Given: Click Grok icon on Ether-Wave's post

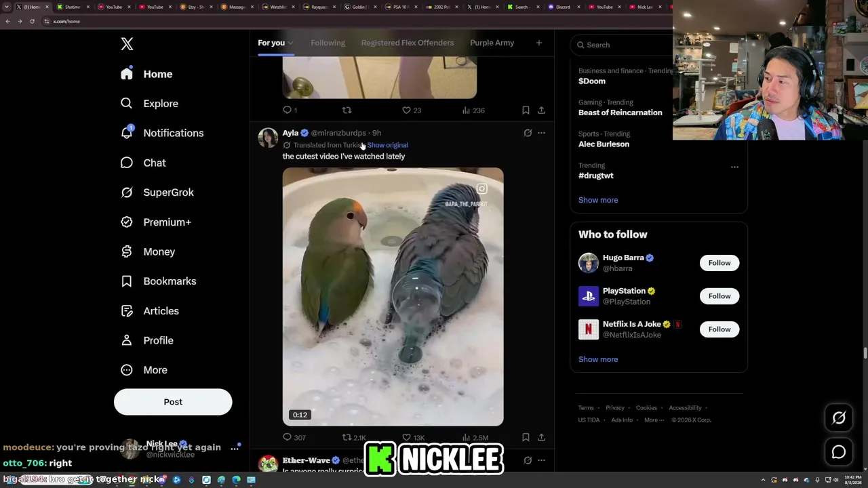Looking at the screenshot, I should (x=528, y=460).
